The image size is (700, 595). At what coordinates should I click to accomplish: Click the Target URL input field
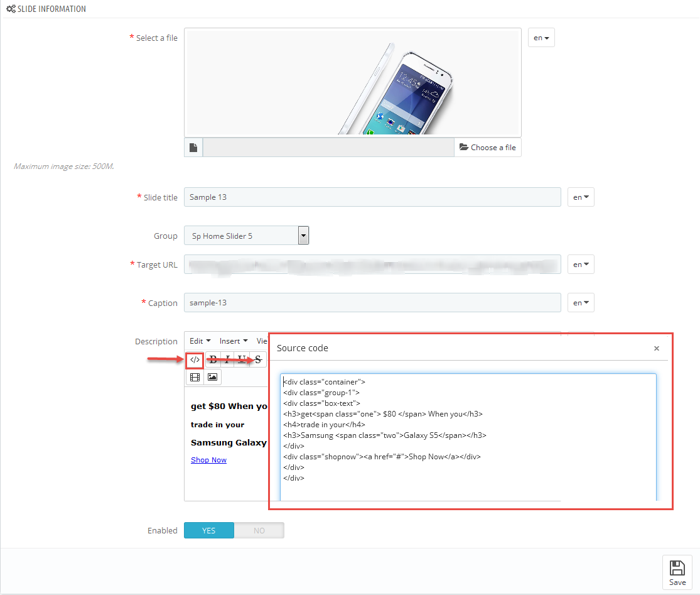(x=372, y=265)
